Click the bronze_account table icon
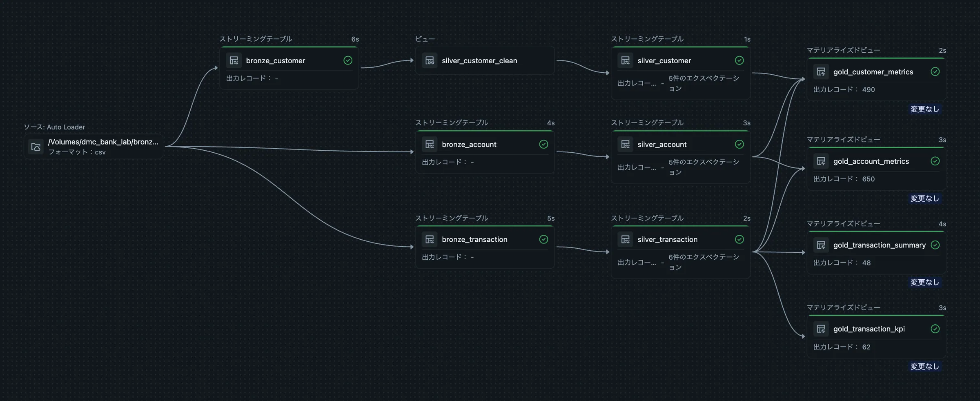The width and height of the screenshot is (980, 401). [430, 144]
